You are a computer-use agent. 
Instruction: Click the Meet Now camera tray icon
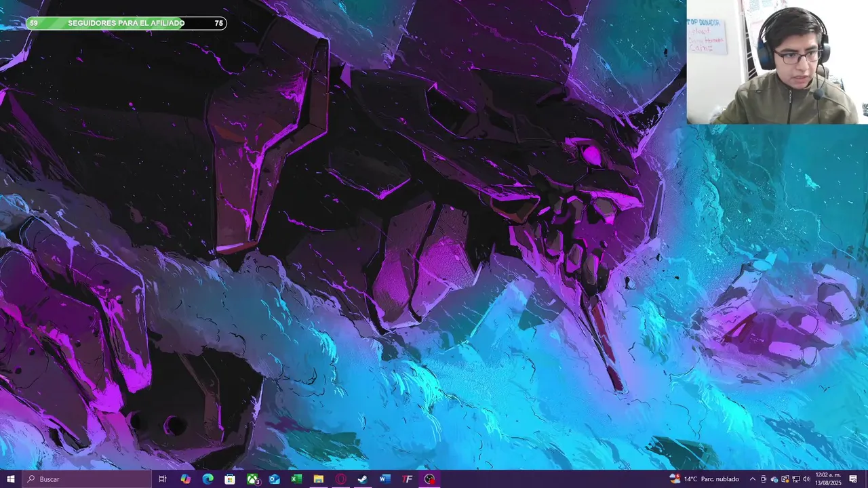pos(764,479)
